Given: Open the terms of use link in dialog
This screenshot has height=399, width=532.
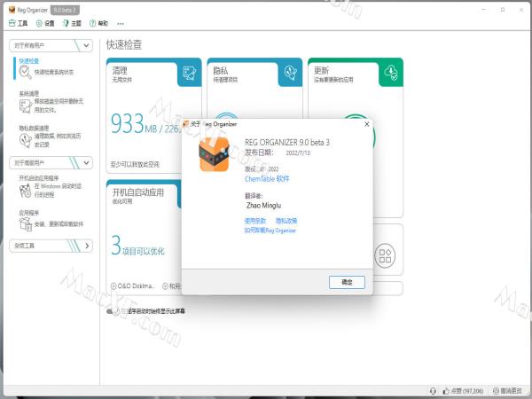Looking at the screenshot, I should coord(255,221).
